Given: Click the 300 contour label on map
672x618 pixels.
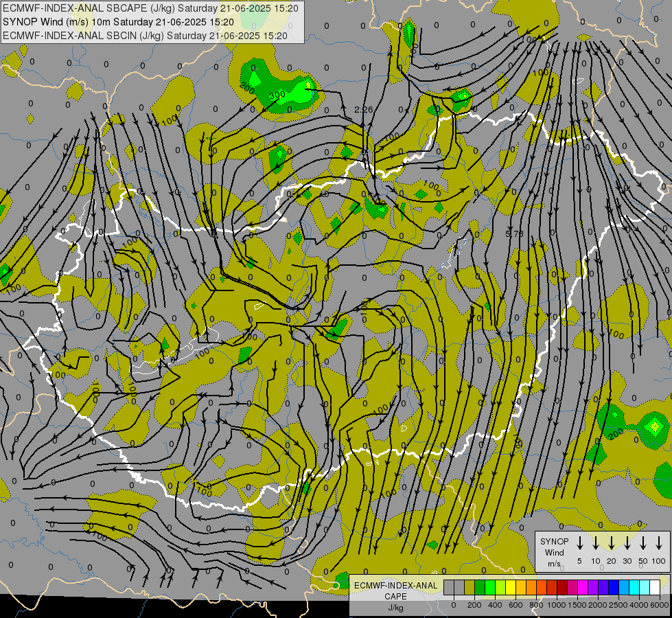Looking at the screenshot, I should tap(277, 95).
